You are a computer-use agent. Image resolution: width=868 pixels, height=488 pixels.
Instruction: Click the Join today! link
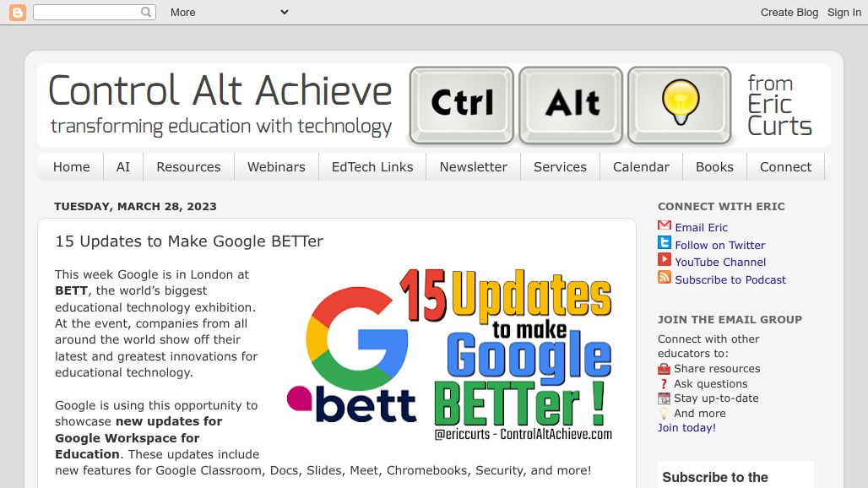[x=686, y=428]
